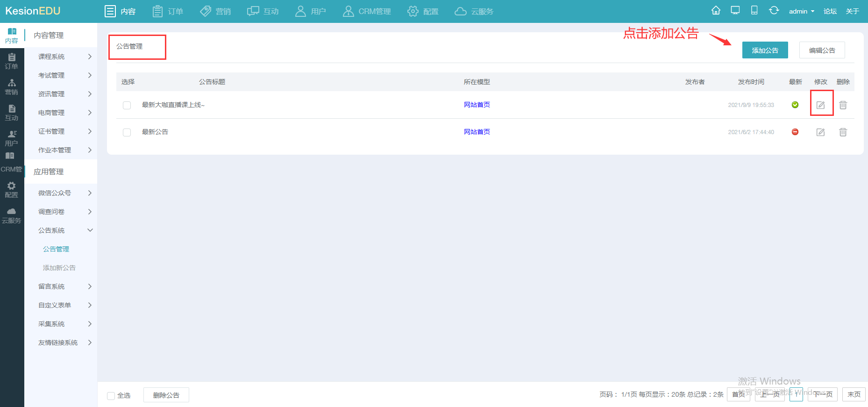
Task: Expand 资讯管理 menu
Action: click(61, 94)
